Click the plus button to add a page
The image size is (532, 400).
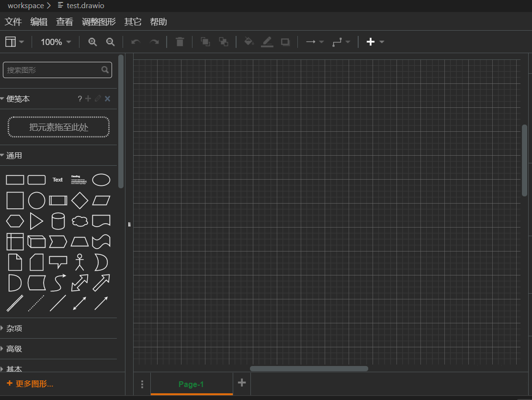[241, 383]
